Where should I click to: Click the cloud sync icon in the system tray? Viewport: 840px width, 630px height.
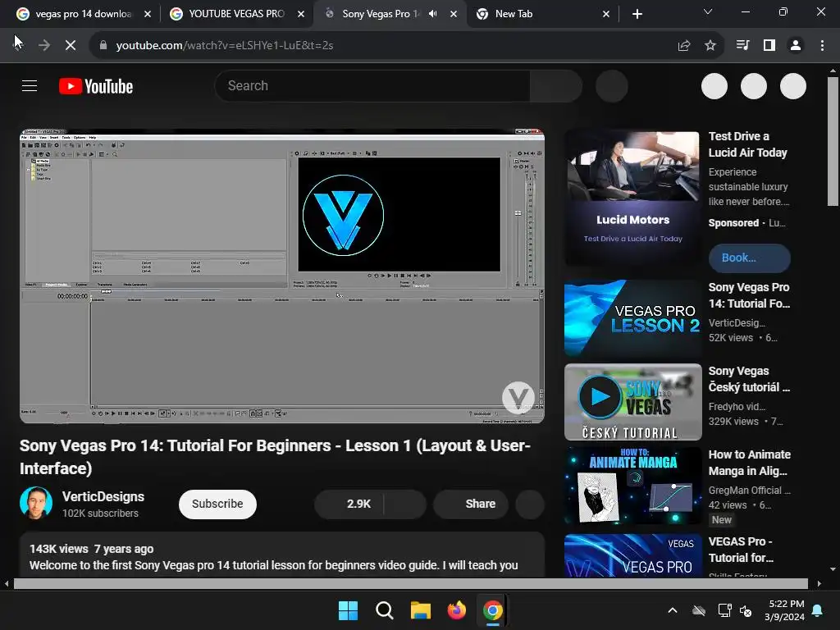[699, 610]
